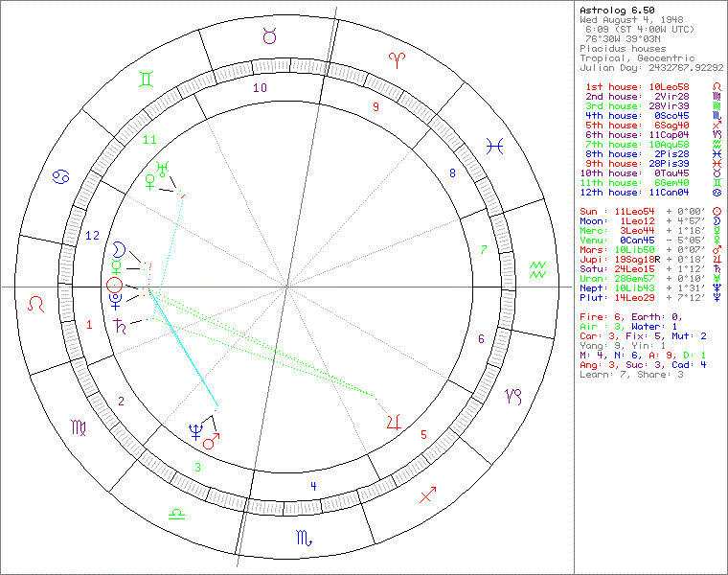The width and height of the screenshot is (728, 575).
Task: Select the Julian Day value line
Action: pos(651,68)
